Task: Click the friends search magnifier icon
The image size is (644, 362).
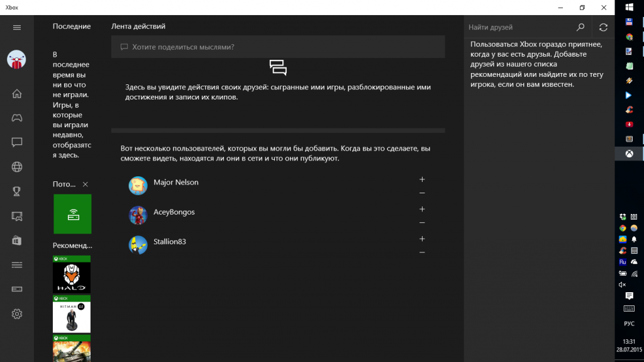Action: click(x=580, y=27)
